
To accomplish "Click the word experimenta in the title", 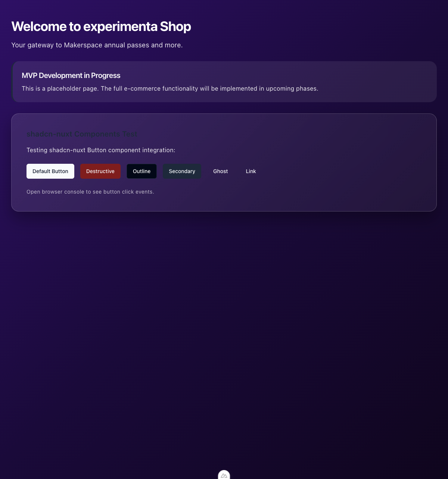I will pos(120,26).
